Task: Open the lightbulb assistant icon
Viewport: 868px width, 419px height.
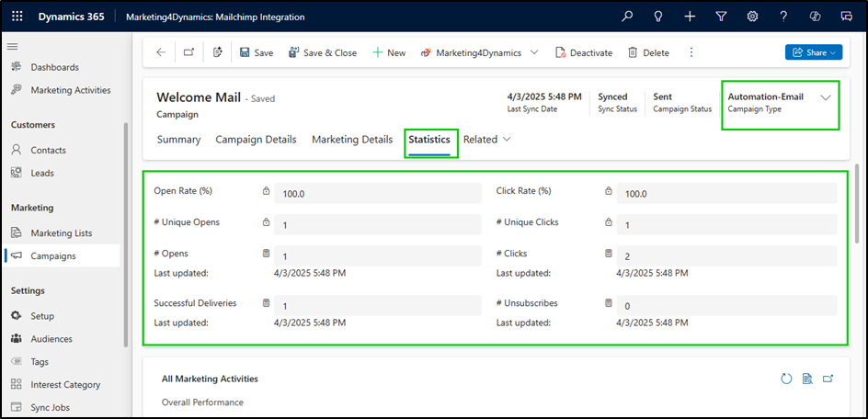Action: tap(658, 17)
